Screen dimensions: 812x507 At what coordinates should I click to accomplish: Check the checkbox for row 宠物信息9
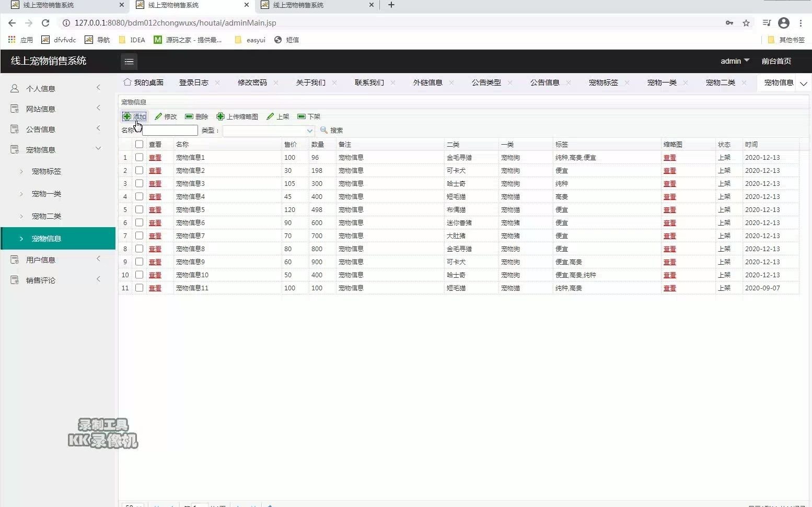(x=139, y=262)
